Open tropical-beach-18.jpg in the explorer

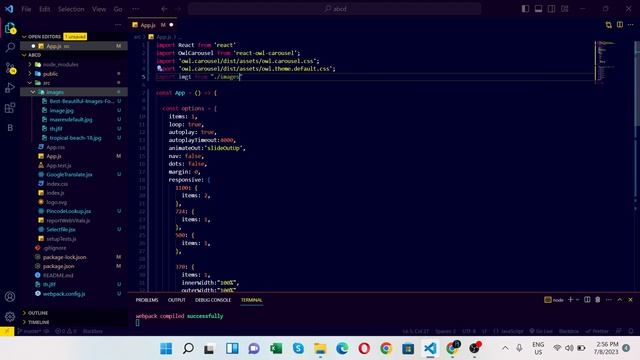(x=76, y=138)
